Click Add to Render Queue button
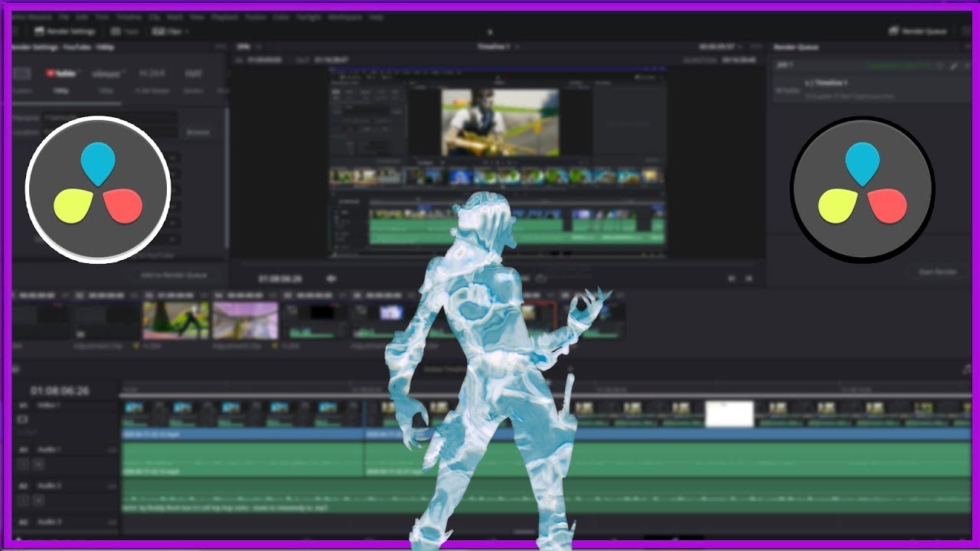 (x=173, y=275)
